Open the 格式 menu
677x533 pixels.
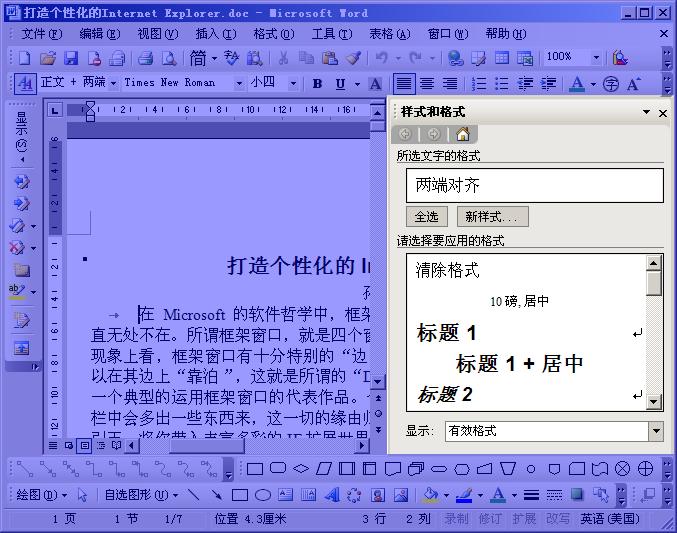coord(272,34)
